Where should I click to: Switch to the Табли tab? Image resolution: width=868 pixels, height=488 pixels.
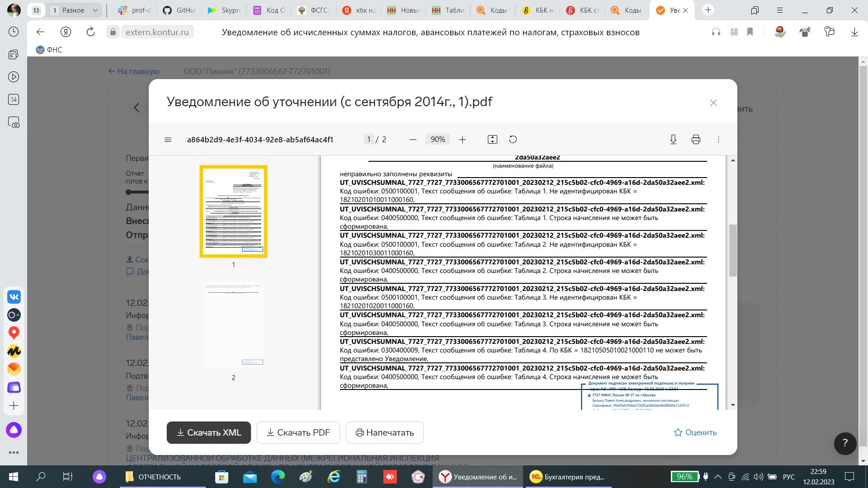[448, 10]
